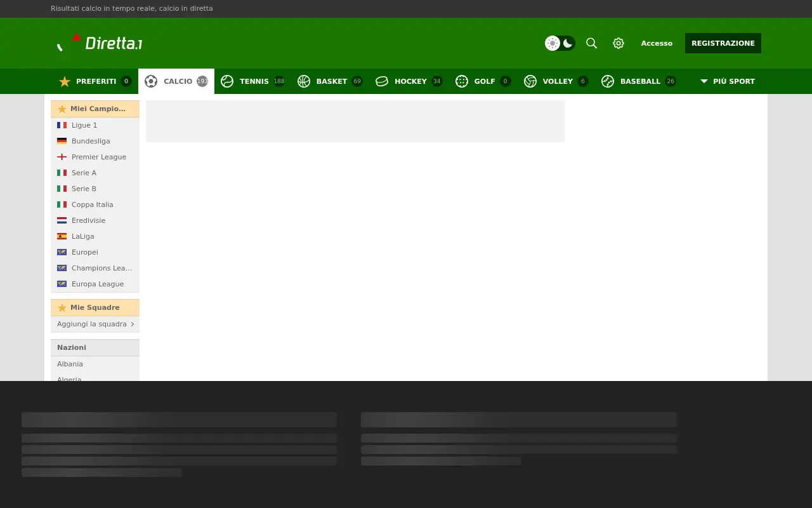Click the Accesso login link
812x508 pixels.
657,43
